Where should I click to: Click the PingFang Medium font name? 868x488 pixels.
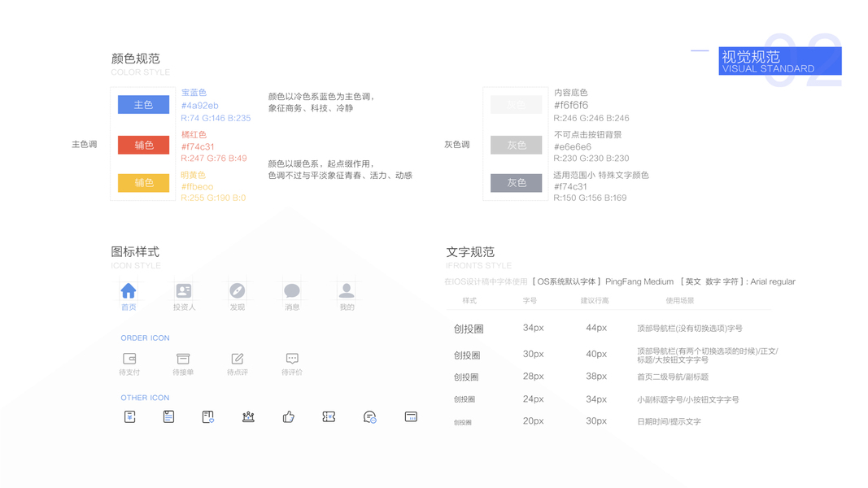tap(639, 281)
